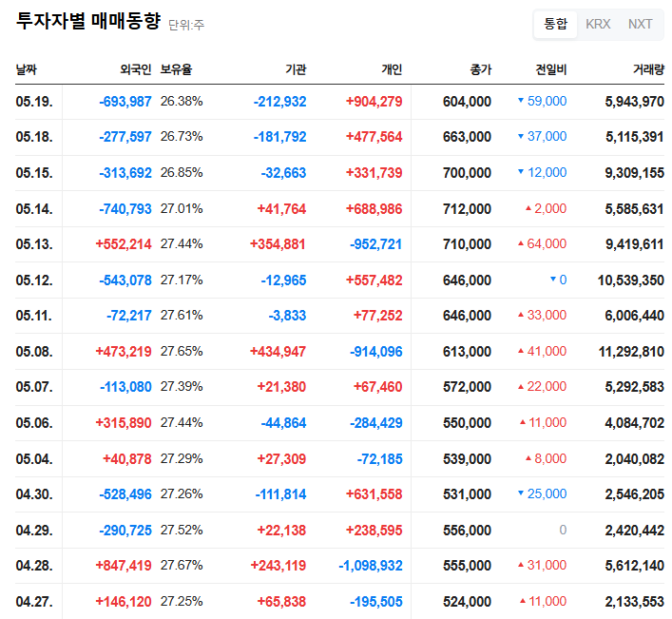Select date cell 05.07.
672x619 pixels.
[34, 387]
